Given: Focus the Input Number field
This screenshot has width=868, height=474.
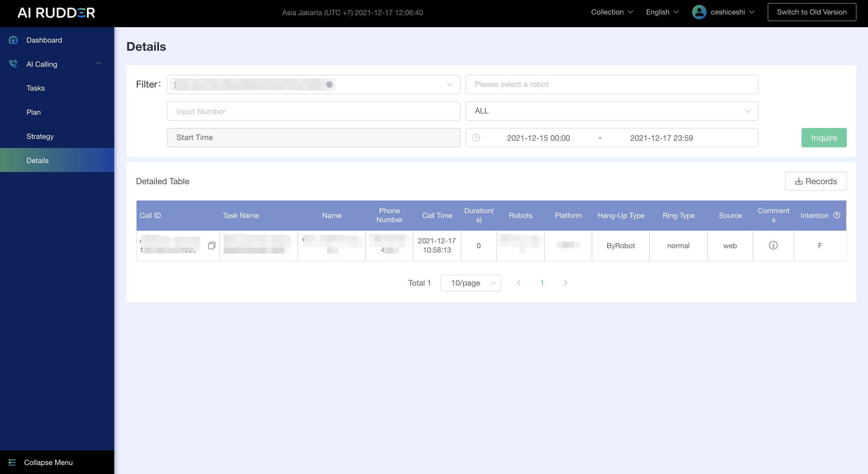Looking at the screenshot, I should point(313,111).
